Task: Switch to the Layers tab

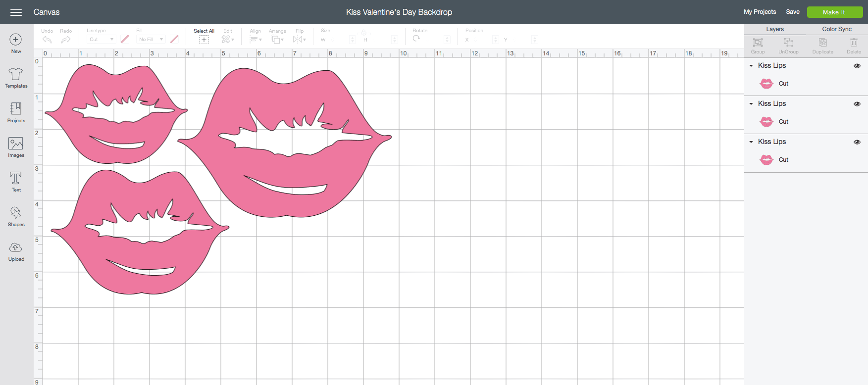Action: (x=774, y=29)
